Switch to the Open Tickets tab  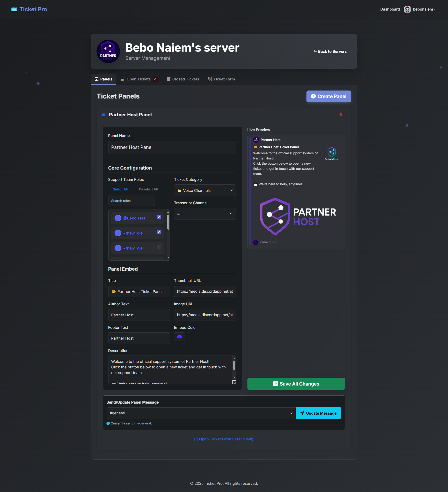pyautogui.click(x=139, y=79)
